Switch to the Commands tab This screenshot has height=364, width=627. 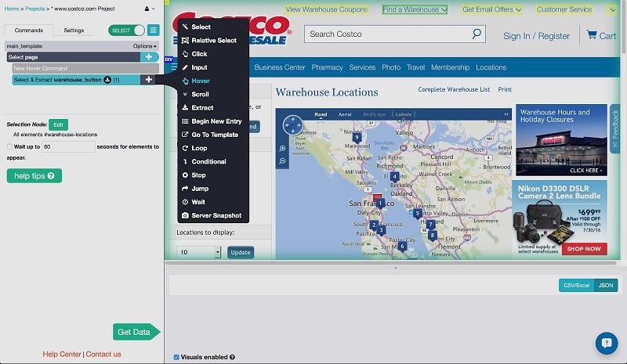(x=29, y=31)
